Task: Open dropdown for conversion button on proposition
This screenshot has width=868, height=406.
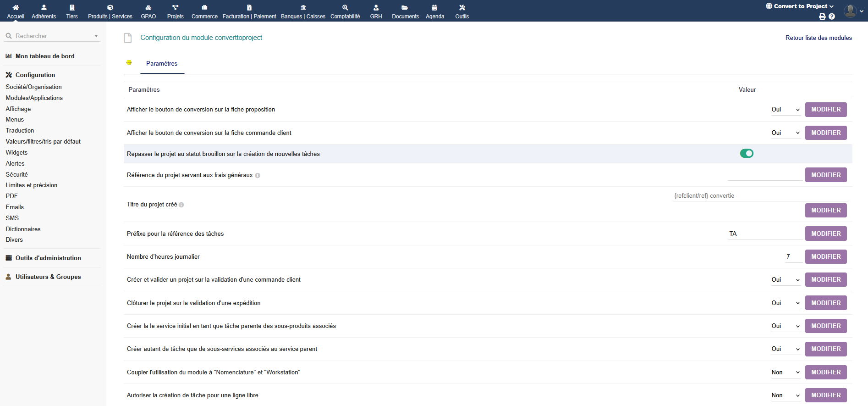Action: click(x=786, y=110)
